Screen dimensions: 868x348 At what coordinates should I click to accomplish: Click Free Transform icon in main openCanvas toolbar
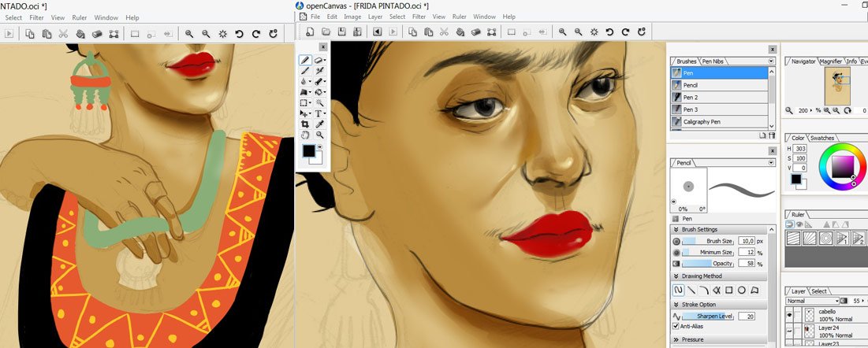[x=492, y=32]
